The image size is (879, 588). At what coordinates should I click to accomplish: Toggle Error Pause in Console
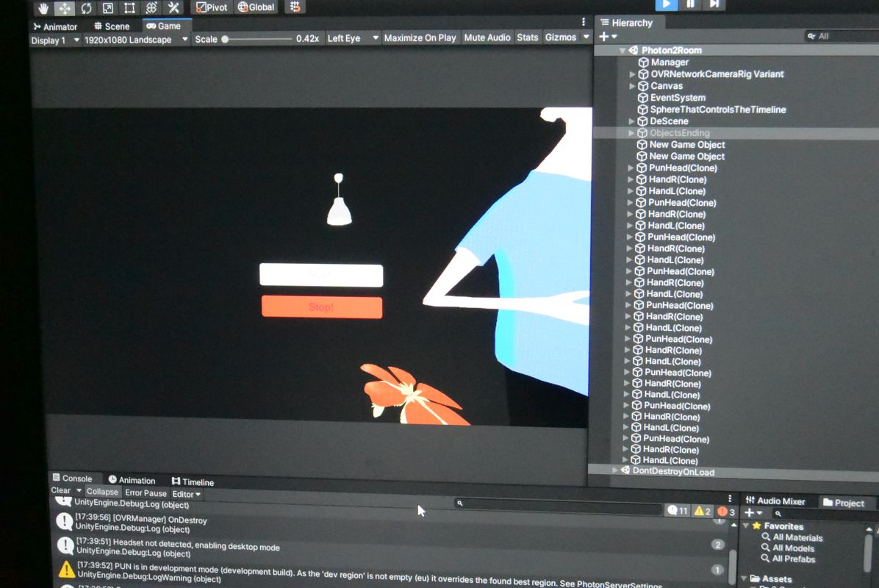(146, 492)
